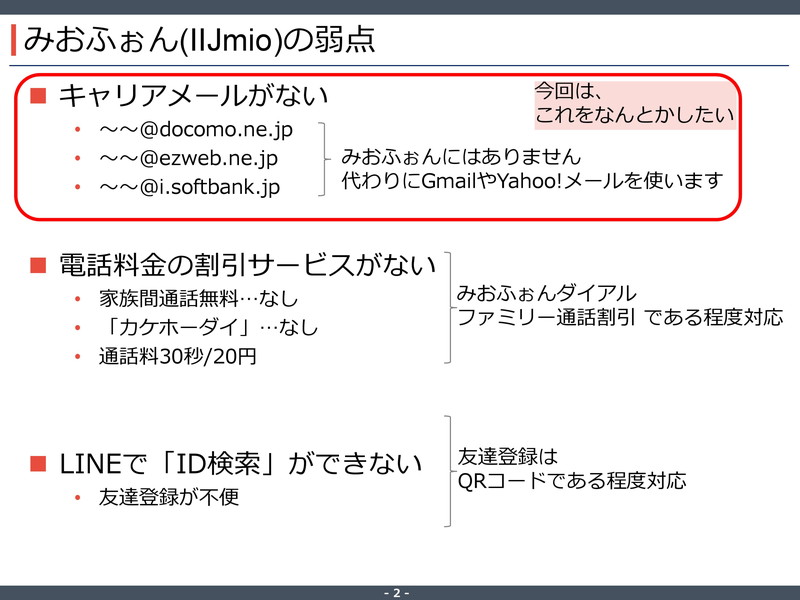Click the text みおふぉんダイアル
The width and height of the screenshot is (800, 600).
[x=546, y=293]
